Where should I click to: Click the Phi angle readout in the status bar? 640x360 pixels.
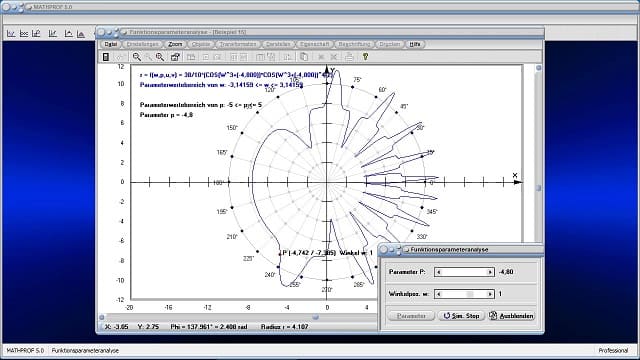(209, 327)
